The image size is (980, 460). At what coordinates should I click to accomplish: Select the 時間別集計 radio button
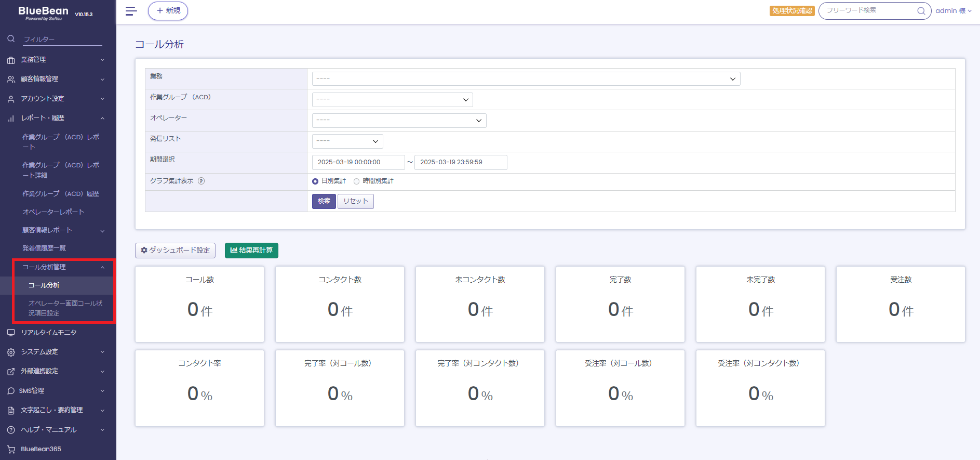click(356, 181)
